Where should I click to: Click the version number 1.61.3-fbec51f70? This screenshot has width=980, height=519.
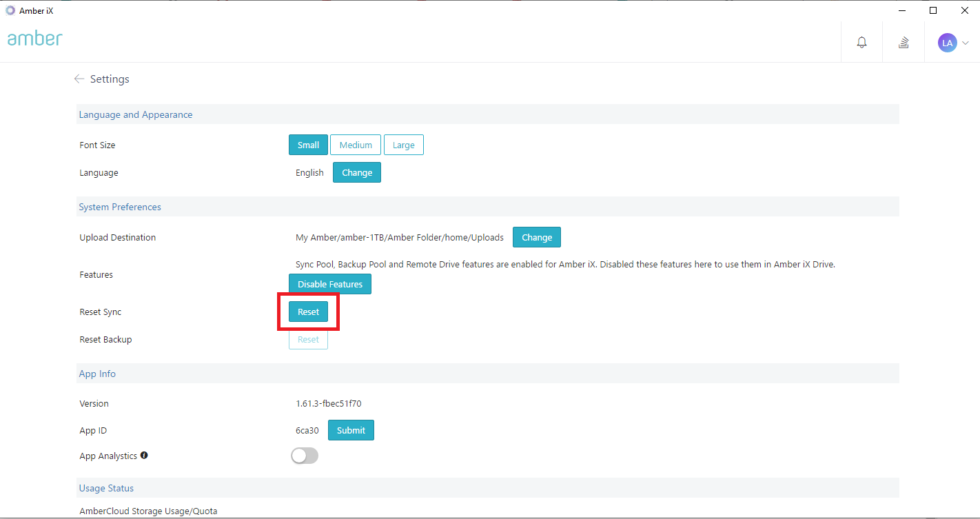tap(328, 403)
